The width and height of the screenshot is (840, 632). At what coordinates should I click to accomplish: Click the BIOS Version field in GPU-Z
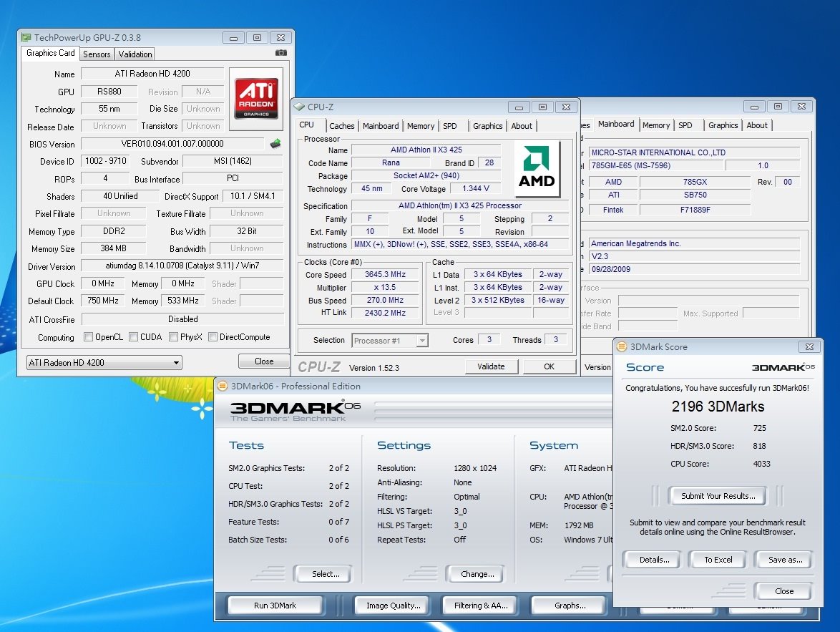click(172, 144)
